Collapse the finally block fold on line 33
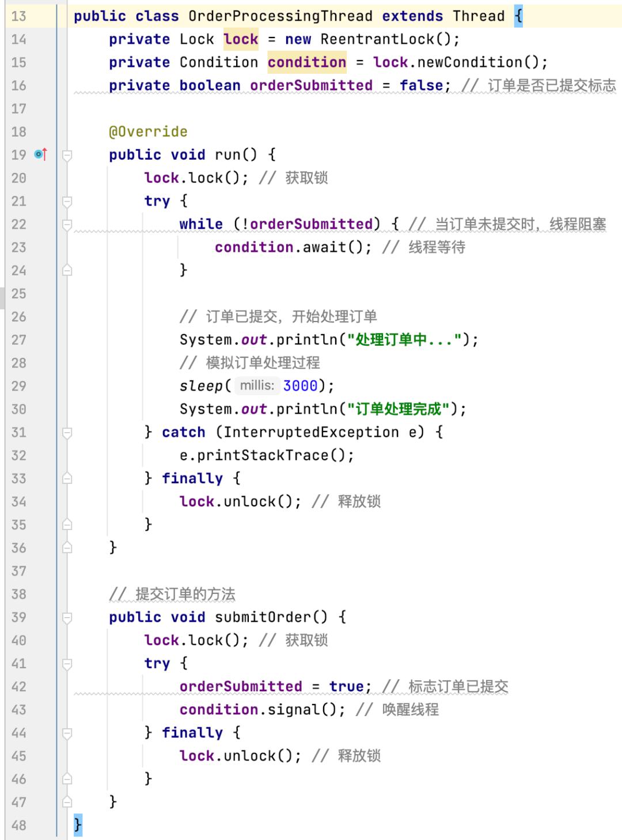 (x=67, y=478)
